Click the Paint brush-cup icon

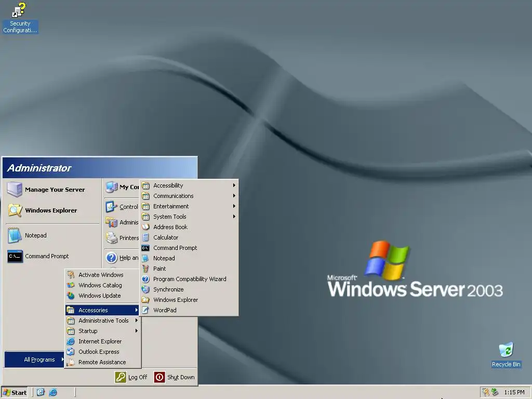point(145,269)
